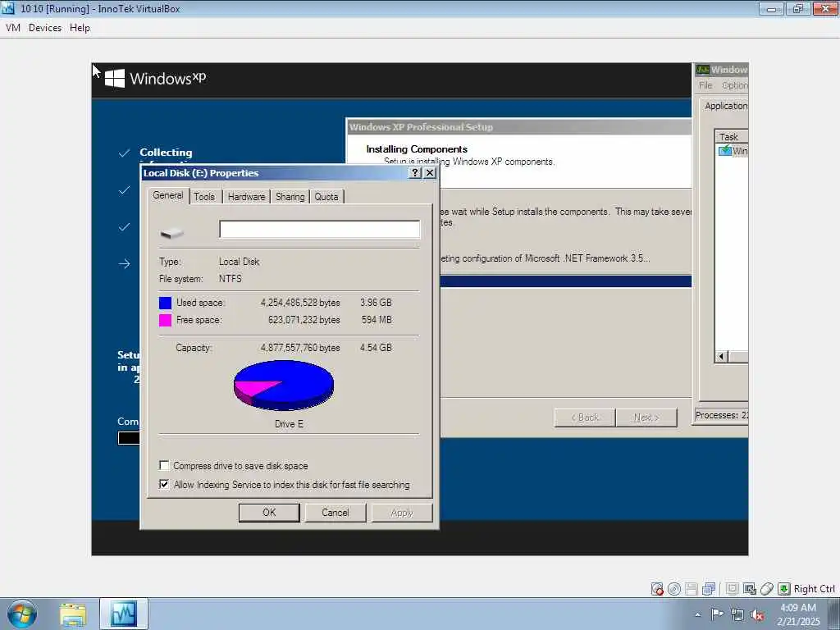Click the Installing Components heading
Screen dimensions: 840x630
point(417,149)
